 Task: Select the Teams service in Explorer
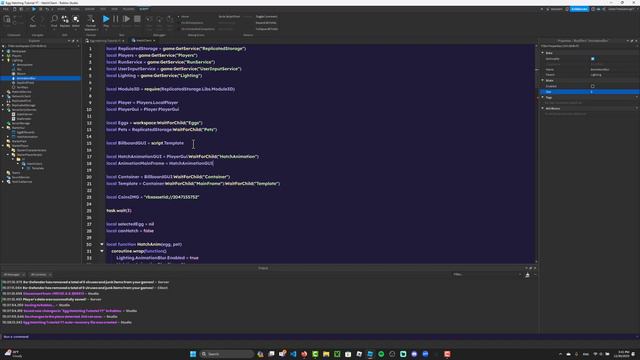tap(16, 173)
